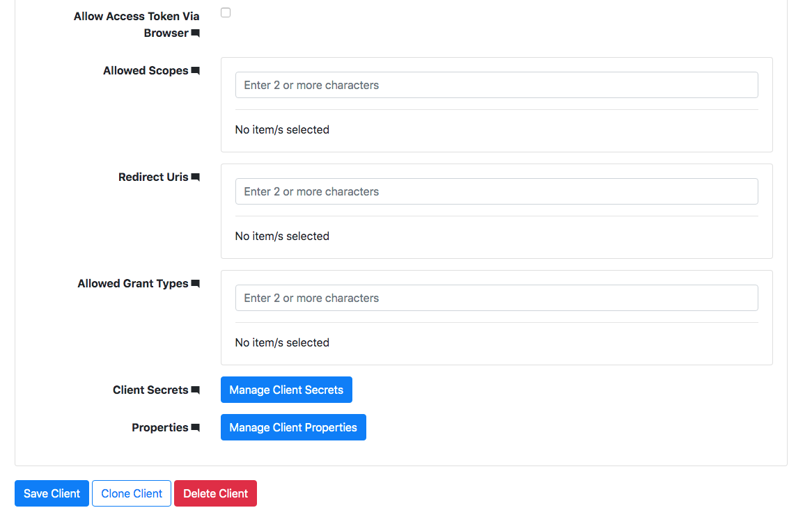
Task: Clone the current client
Action: (131, 493)
